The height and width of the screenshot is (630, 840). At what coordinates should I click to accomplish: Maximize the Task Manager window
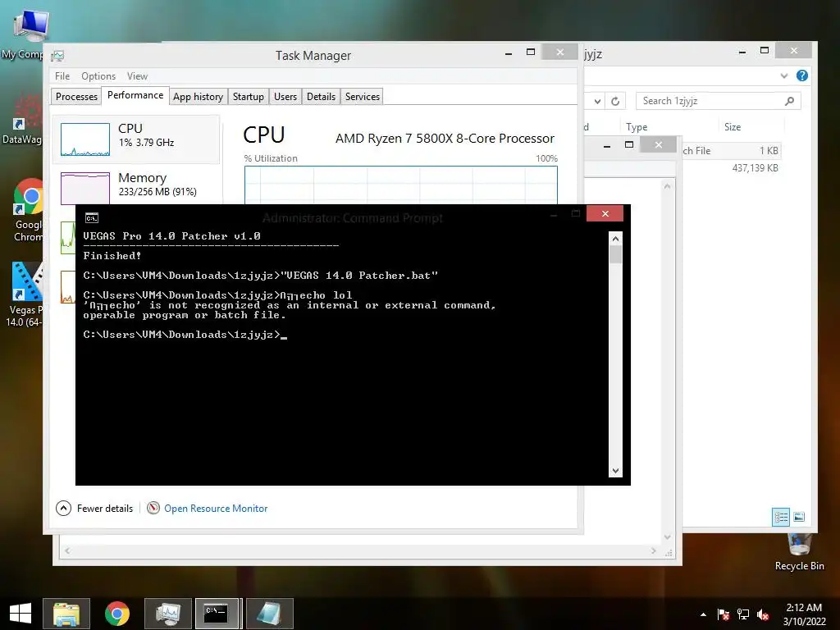(531, 52)
